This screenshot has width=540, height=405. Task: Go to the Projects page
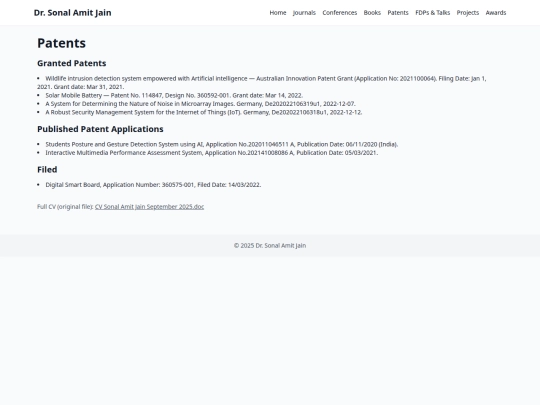point(468,13)
